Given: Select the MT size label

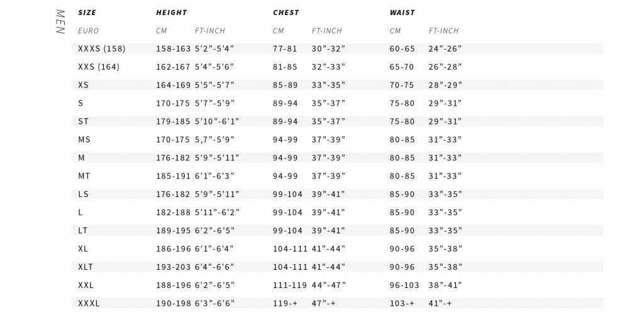Looking at the screenshot, I should (84, 176).
